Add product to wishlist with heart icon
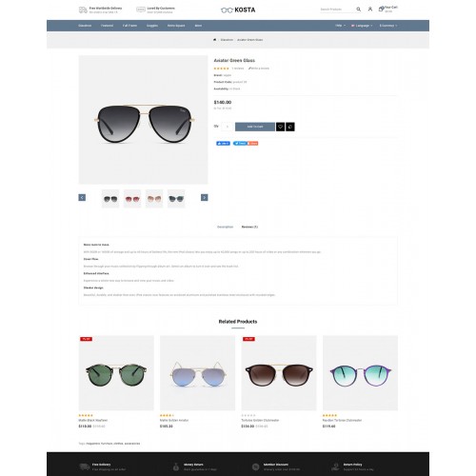 [x=280, y=127]
